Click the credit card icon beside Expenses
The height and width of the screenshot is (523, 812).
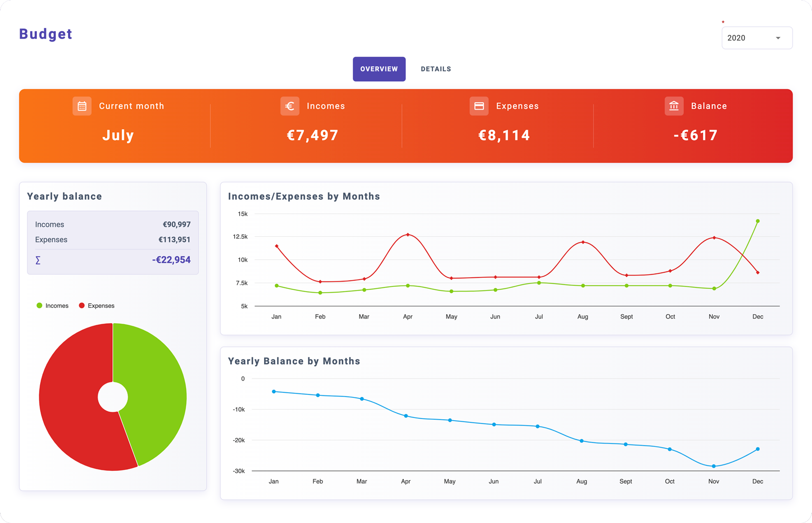[479, 106]
